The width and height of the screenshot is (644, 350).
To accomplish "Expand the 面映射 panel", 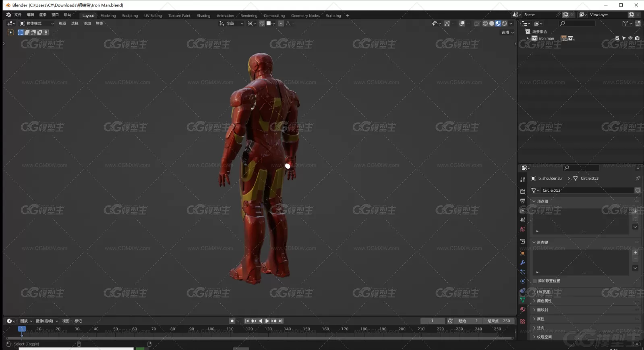I will tap(540, 310).
